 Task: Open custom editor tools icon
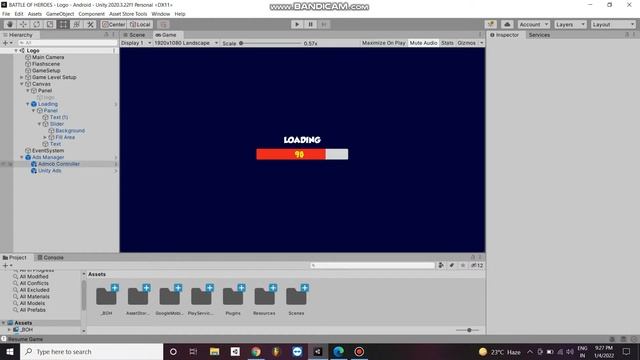(x=90, y=24)
